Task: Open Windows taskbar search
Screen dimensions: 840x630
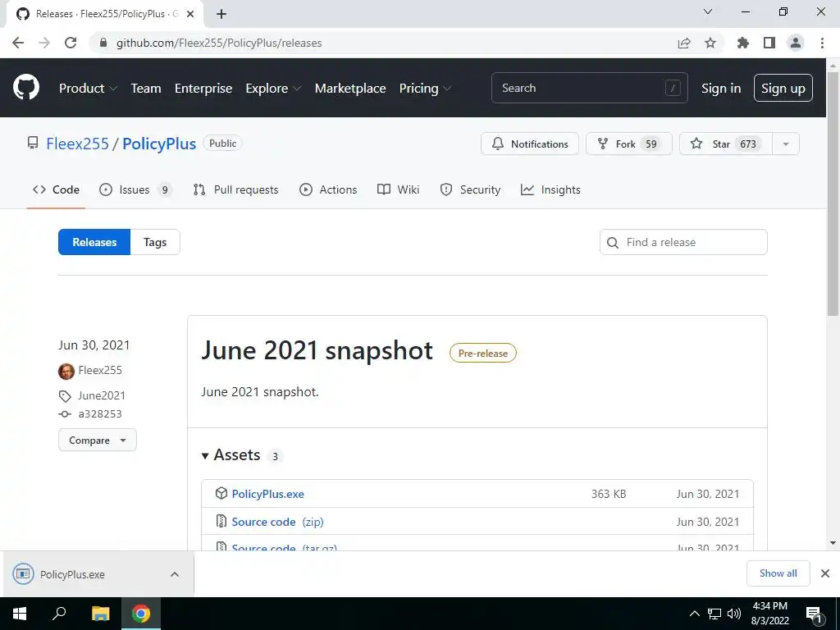Action: tap(59, 614)
